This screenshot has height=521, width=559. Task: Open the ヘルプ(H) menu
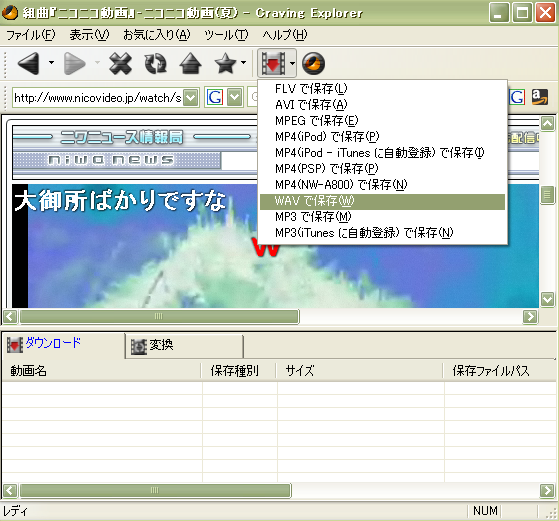(284, 35)
